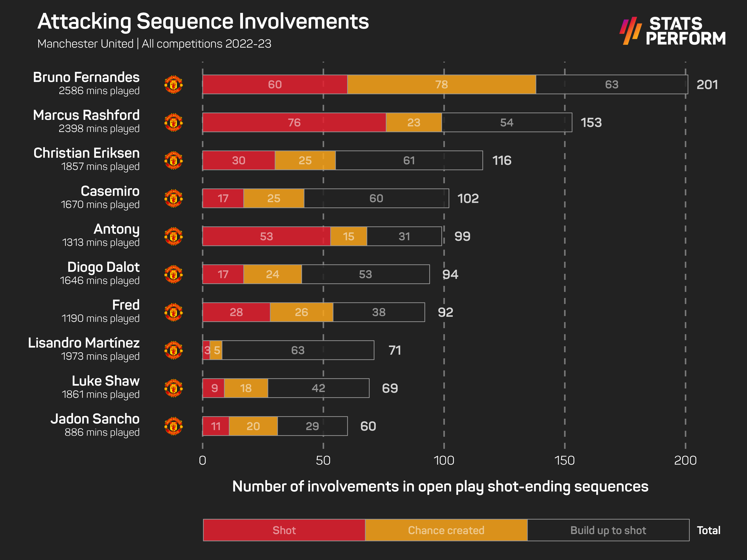The width and height of the screenshot is (747, 560).
Task: Click the club crest beside Bruno Fernandes
Action: click(173, 84)
